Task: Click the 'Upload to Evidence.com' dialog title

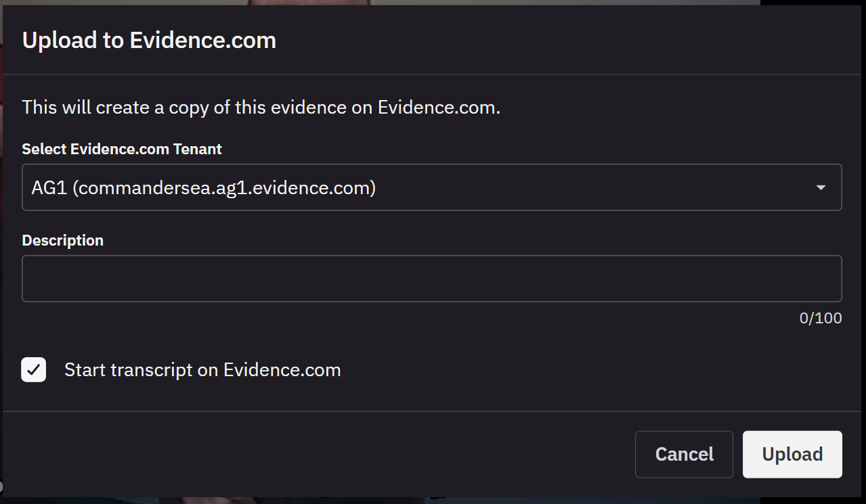Action: click(x=149, y=41)
